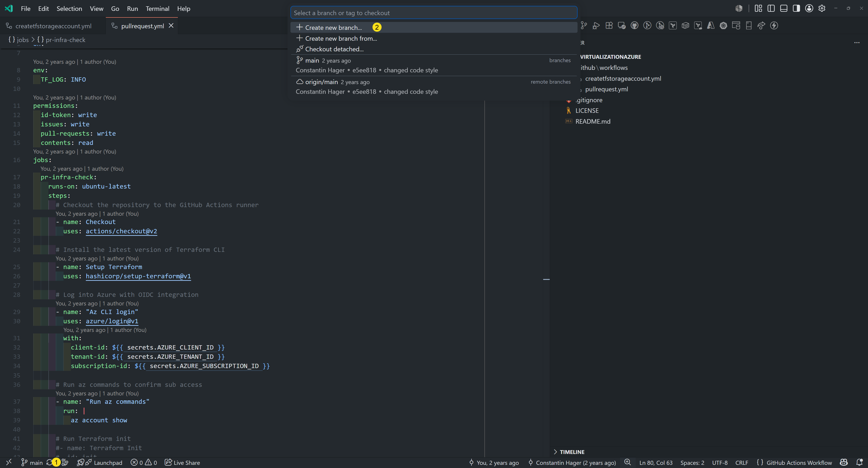Click the Copilot status icon in status bar
Viewport: 868px width, 468px height.
click(844, 462)
